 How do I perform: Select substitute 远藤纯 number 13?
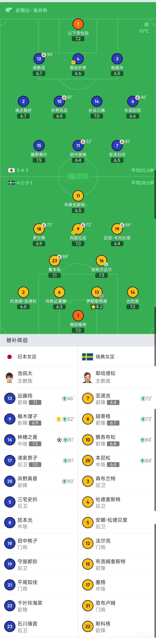10,399
